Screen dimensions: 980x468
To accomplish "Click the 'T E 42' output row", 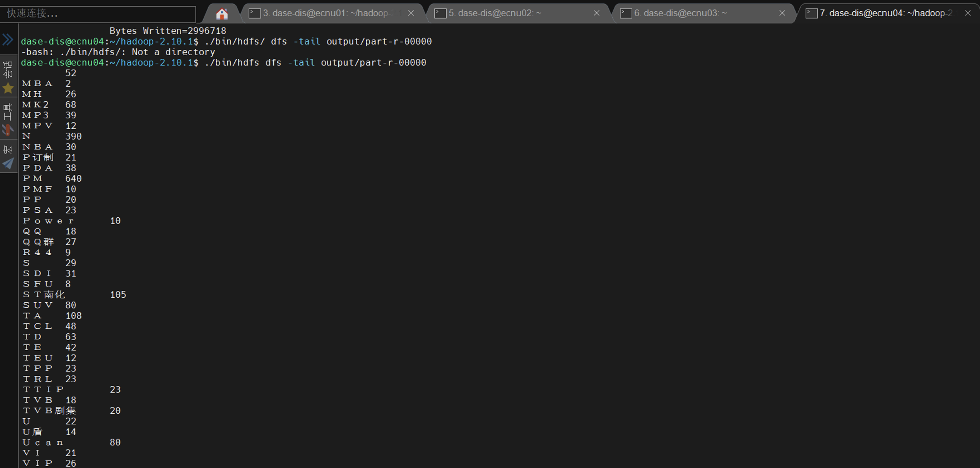I will [x=49, y=347].
